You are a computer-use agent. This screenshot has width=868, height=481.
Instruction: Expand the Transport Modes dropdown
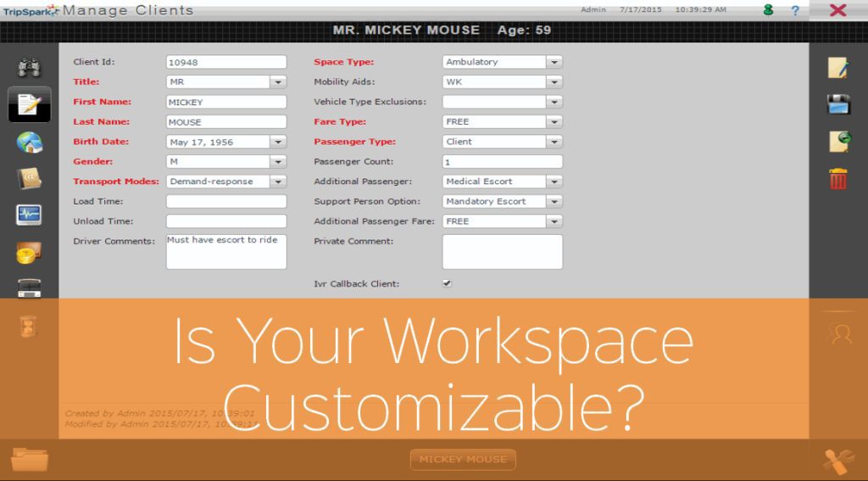(x=278, y=182)
